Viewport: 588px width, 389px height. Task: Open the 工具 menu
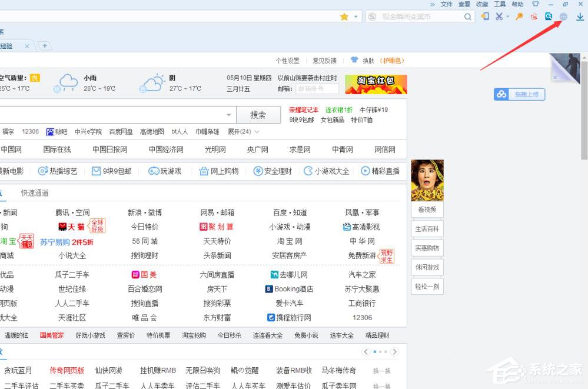point(500,4)
